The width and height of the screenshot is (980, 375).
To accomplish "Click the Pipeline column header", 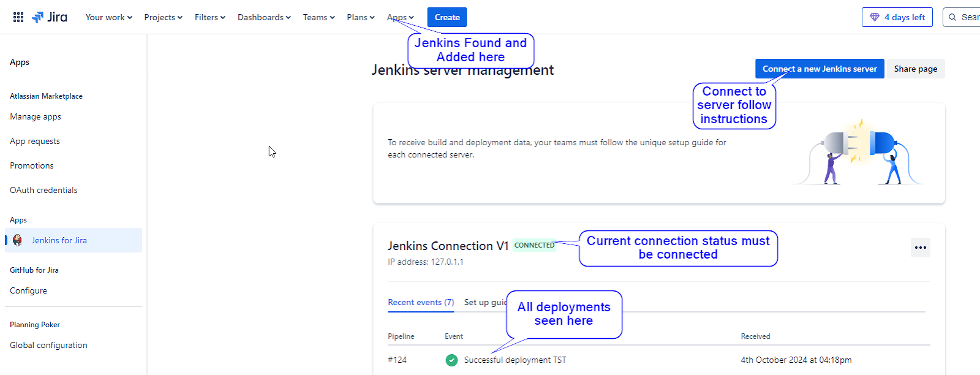I will point(401,336).
